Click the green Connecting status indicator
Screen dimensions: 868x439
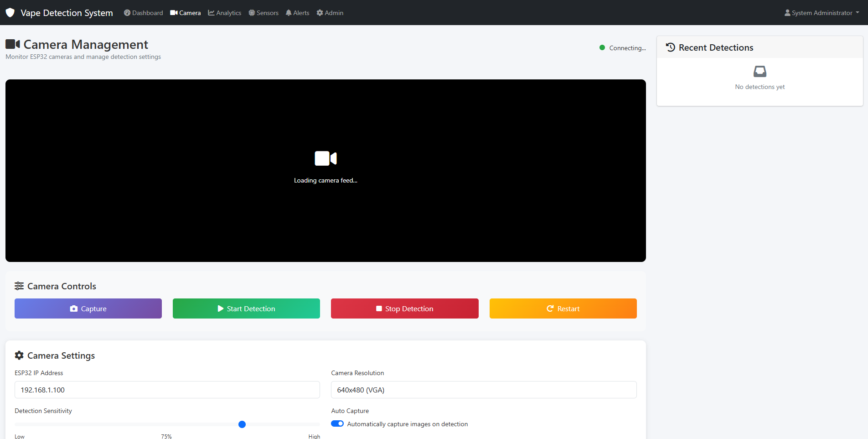point(602,47)
